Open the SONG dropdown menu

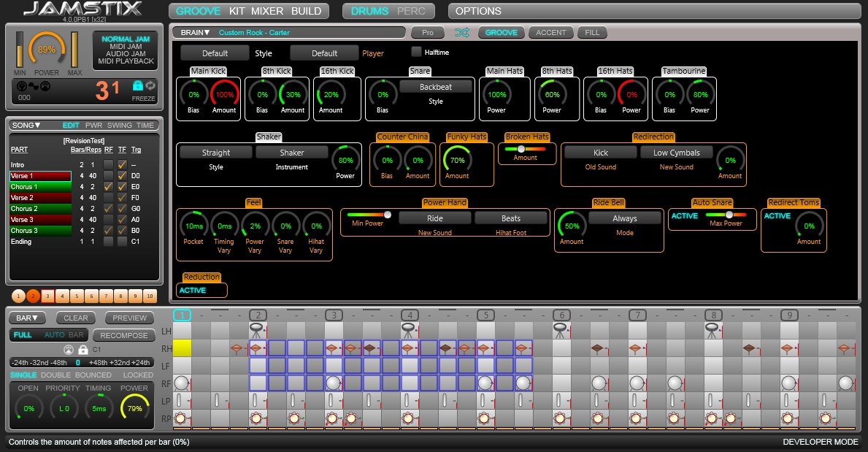26,126
